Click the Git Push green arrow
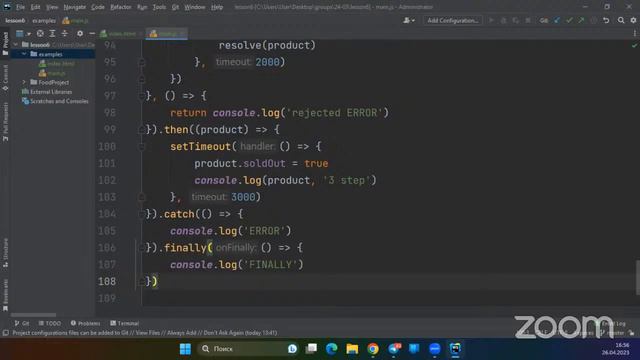 tap(581, 20)
